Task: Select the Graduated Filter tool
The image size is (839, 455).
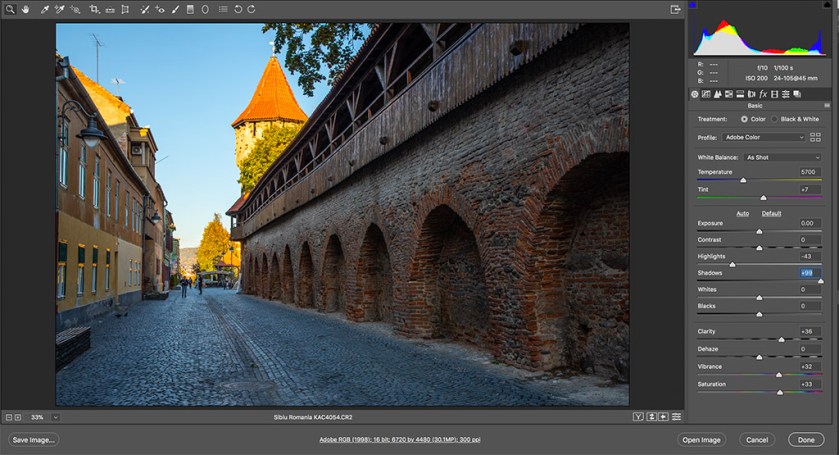Action: (190, 9)
